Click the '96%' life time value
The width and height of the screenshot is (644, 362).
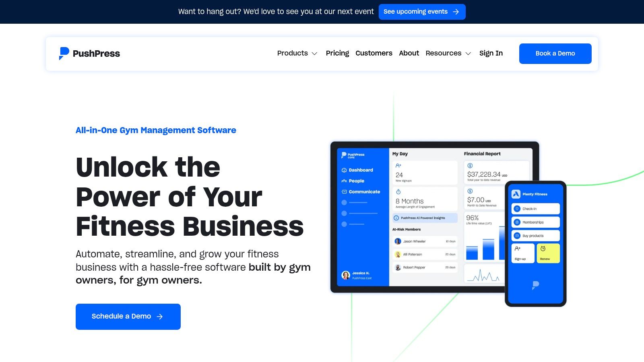(473, 218)
